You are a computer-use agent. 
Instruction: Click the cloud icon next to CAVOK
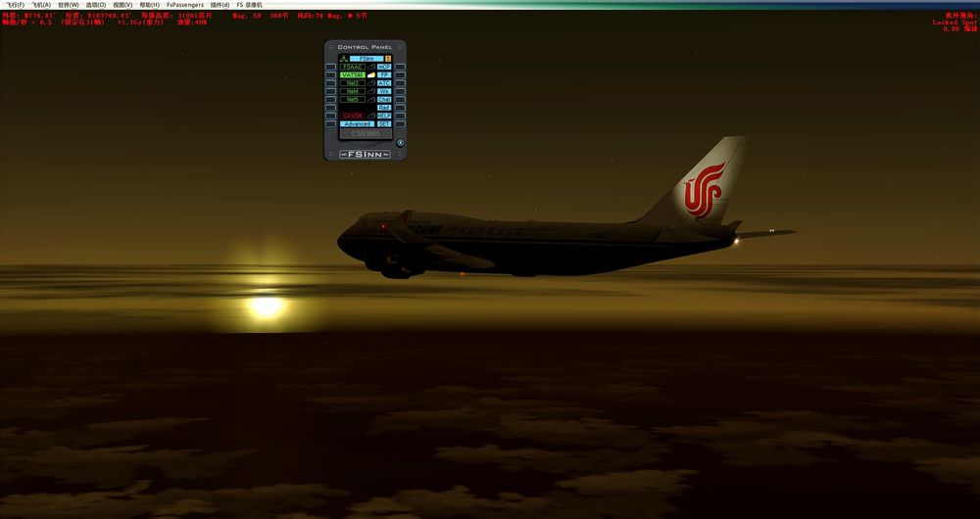click(x=371, y=116)
